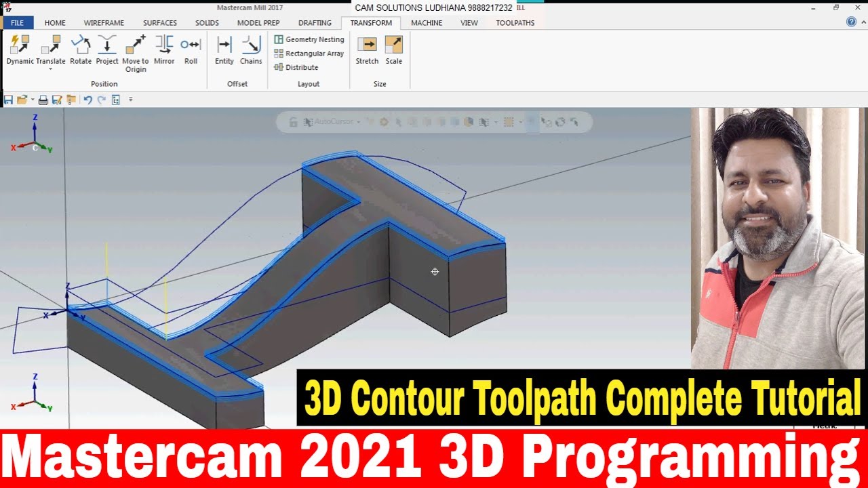
Task: Click the Offset group label
Action: click(237, 84)
